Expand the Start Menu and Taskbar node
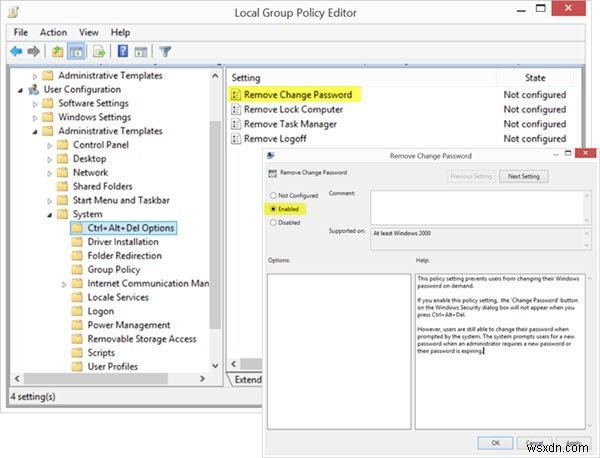Image resolution: width=600 pixels, height=458 pixels. [x=49, y=201]
